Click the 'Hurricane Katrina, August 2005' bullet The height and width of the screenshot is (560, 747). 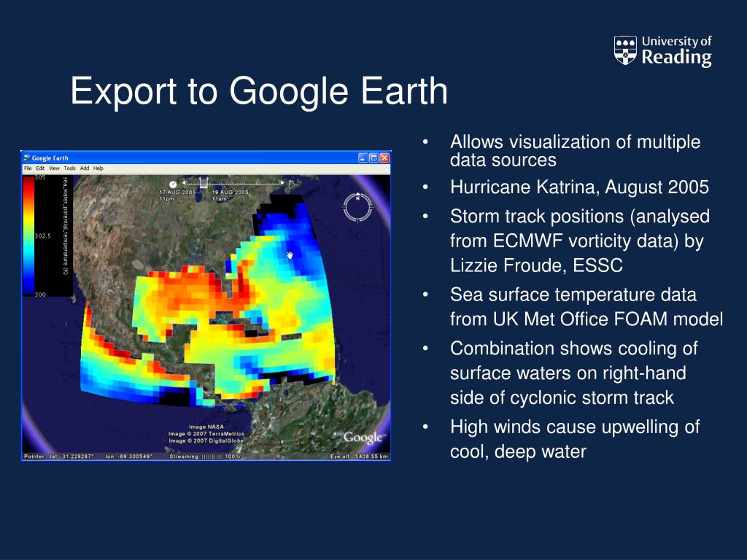click(x=579, y=187)
